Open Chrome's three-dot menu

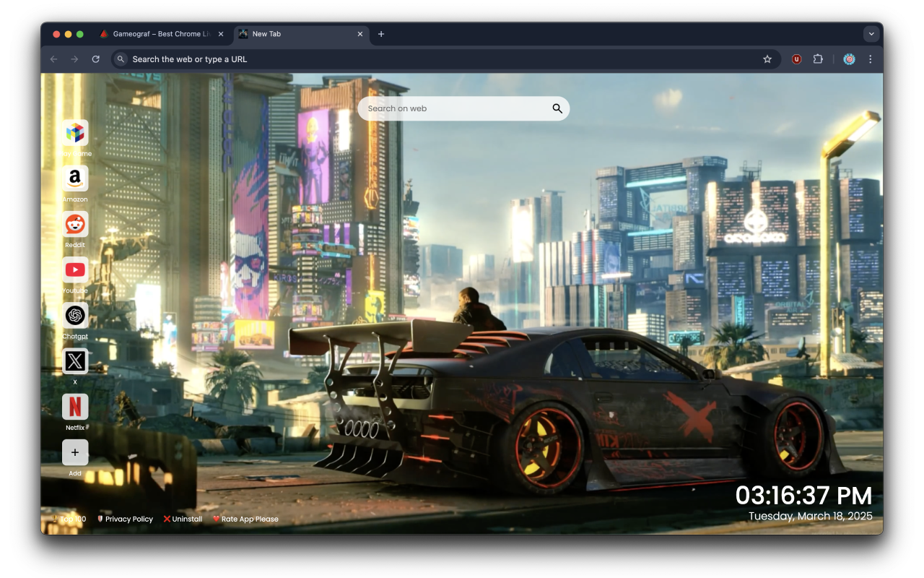pos(871,59)
